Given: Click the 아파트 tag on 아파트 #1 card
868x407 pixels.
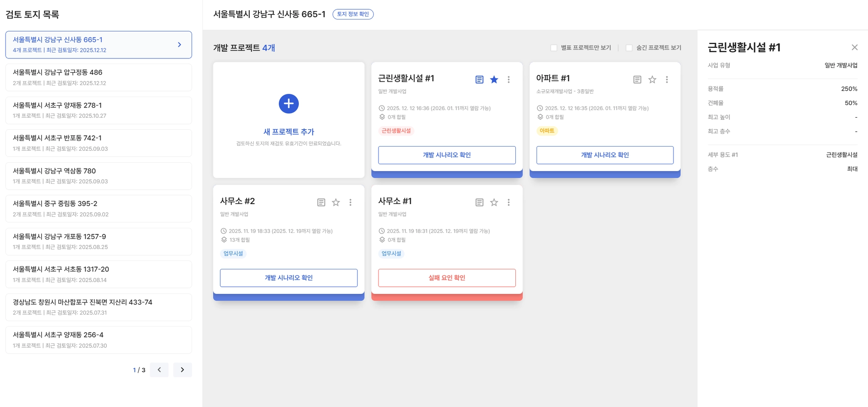Looking at the screenshot, I should [x=547, y=131].
